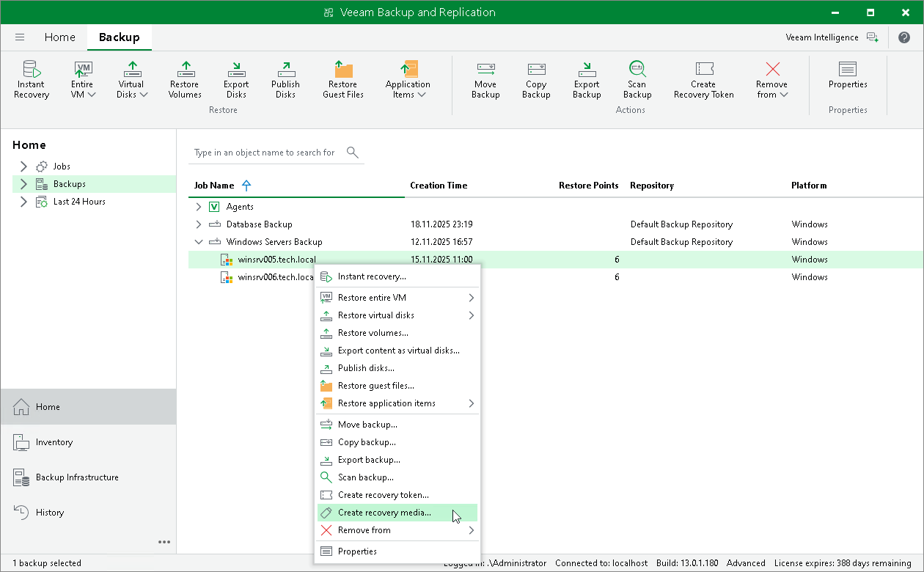
Task: Choose Export backup in context menu
Action: coord(397,460)
